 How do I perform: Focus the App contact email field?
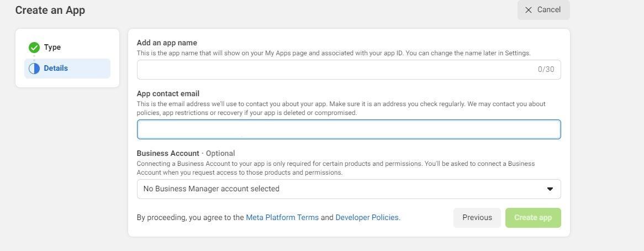click(x=349, y=129)
